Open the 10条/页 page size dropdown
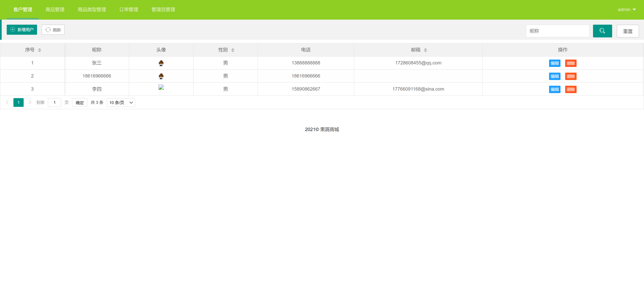The image size is (644, 284). 121,102
